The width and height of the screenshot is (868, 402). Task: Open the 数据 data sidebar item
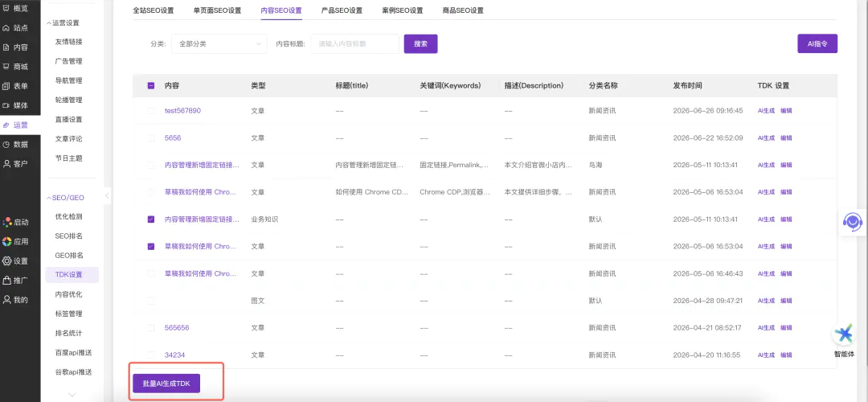pyautogui.click(x=16, y=145)
